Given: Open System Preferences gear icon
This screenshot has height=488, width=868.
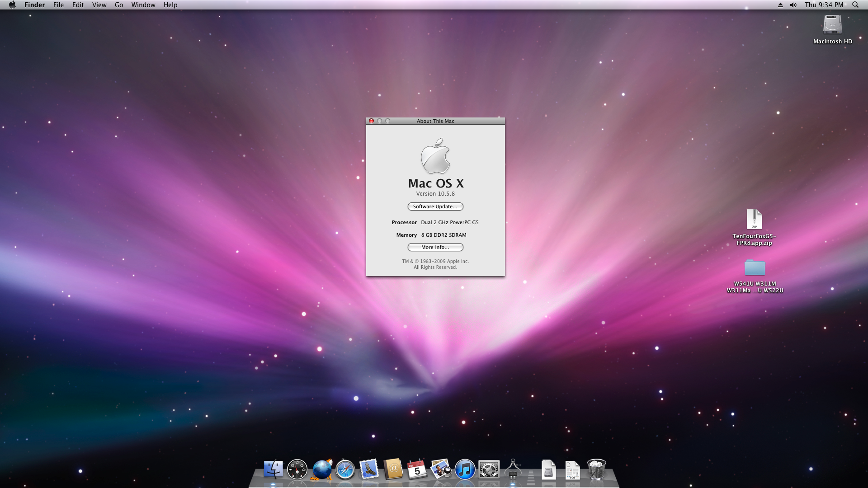Looking at the screenshot, I should 489,470.
